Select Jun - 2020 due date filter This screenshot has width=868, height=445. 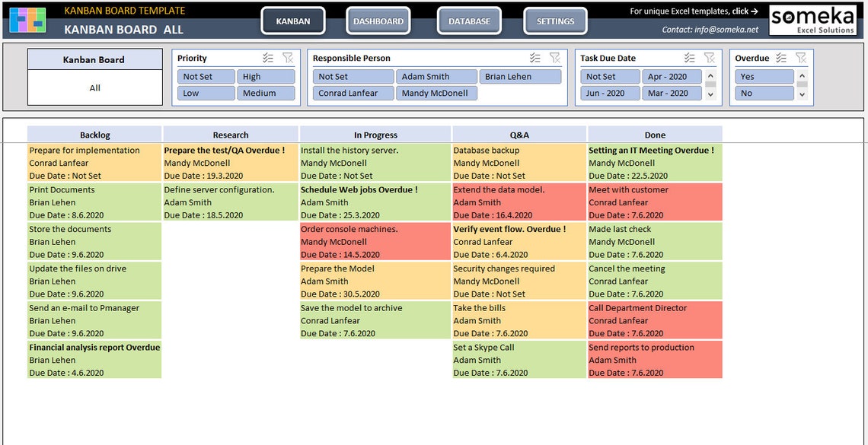point(610,94)
